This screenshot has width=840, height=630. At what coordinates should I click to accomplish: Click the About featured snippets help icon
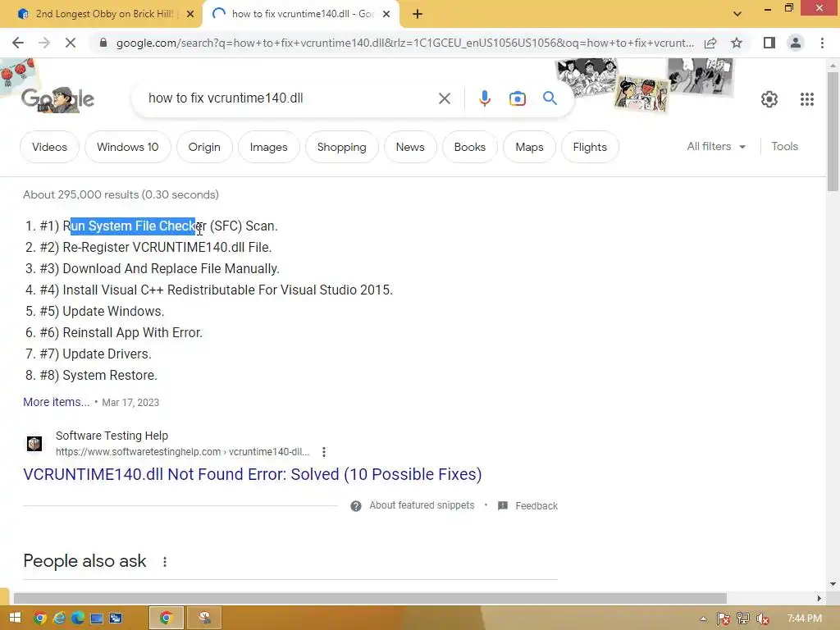(x=356, y=505)
